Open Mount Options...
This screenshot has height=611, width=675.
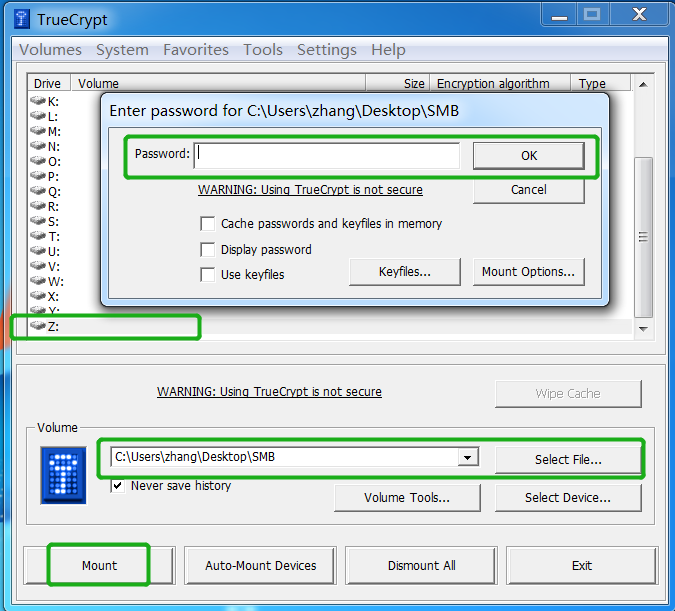529,272
